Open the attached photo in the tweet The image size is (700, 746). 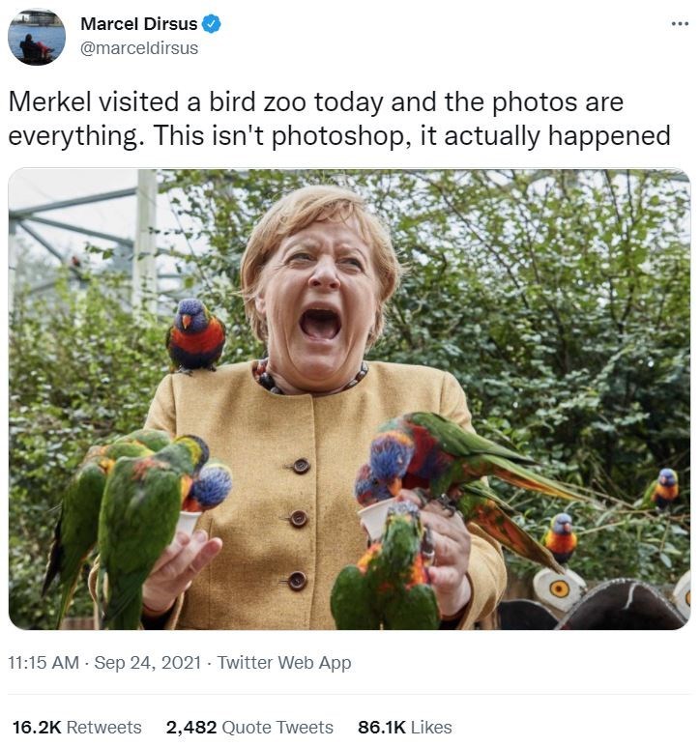[x=349, y=399]
